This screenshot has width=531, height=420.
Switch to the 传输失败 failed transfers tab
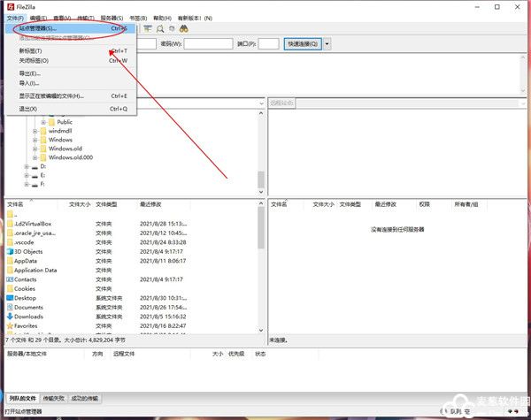[54, 400]
